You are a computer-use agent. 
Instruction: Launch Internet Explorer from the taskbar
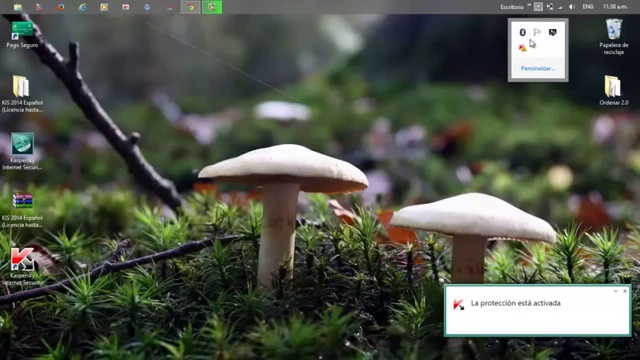[82, 7]
